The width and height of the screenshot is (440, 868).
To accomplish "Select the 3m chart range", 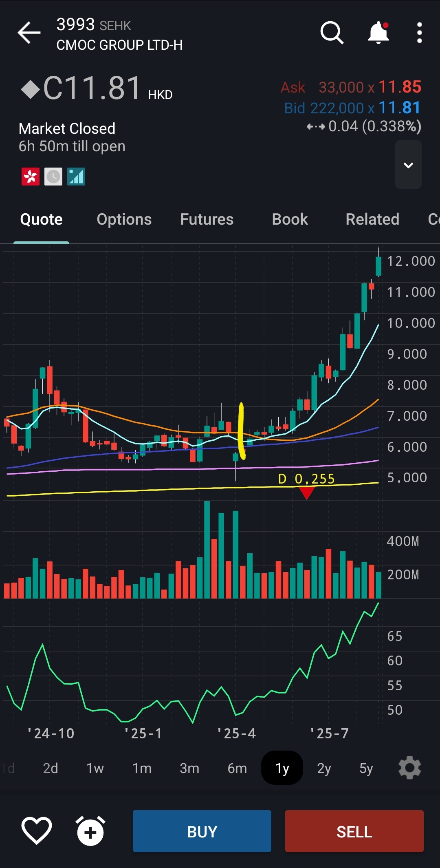I will coord(189,768).
